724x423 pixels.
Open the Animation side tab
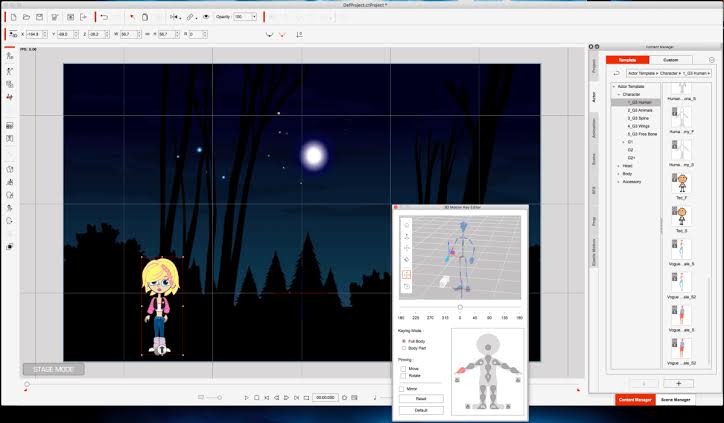click(594, 127)
